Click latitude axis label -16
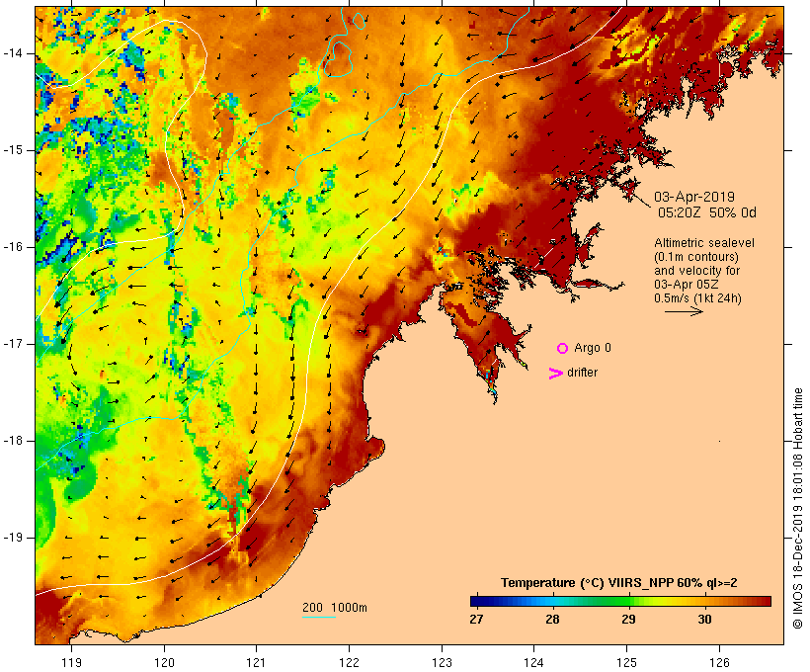The width and height of the screenshot is (810, 672). [x=13, y=247]
